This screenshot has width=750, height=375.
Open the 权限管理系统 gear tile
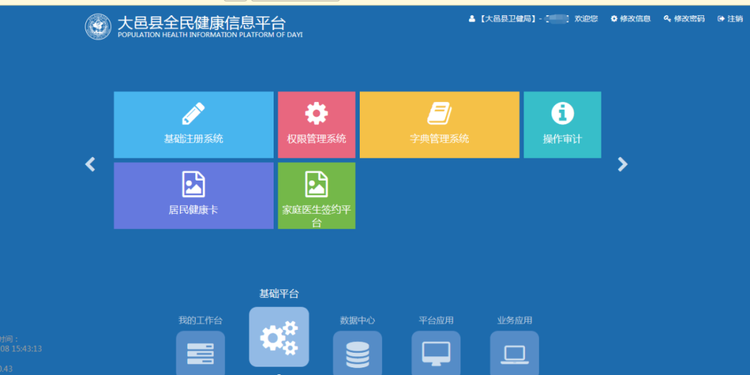pos(317,124)
